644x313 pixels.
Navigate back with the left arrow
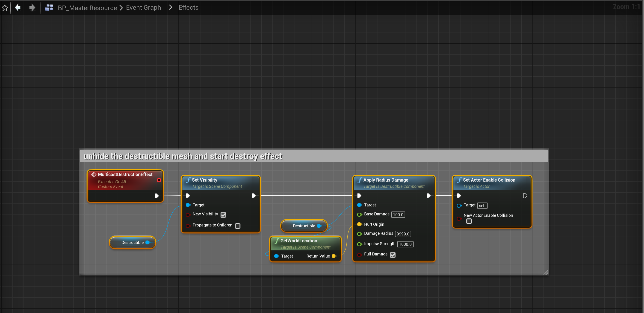(x=18, y=8)
